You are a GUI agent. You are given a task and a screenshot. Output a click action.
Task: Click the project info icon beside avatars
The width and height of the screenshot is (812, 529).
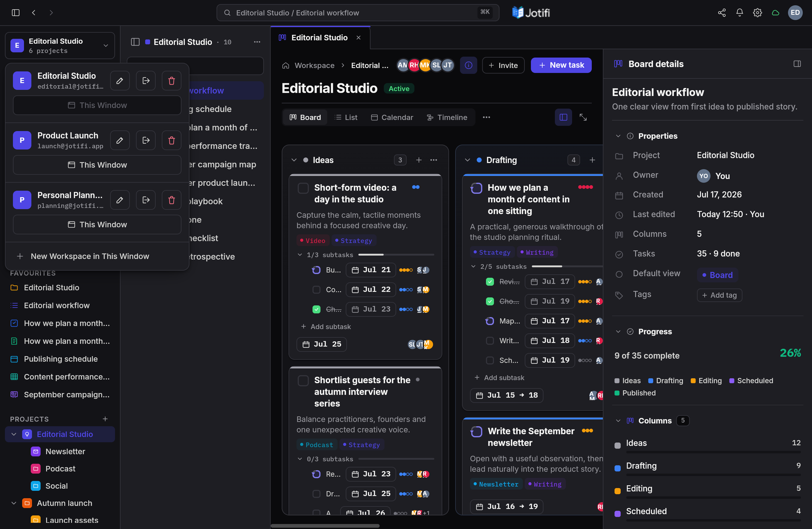point(468,65)
